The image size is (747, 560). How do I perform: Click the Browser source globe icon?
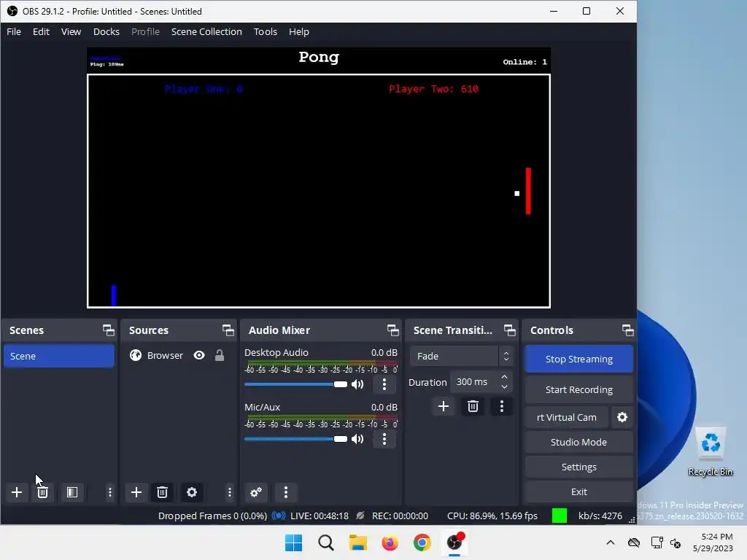136,355
